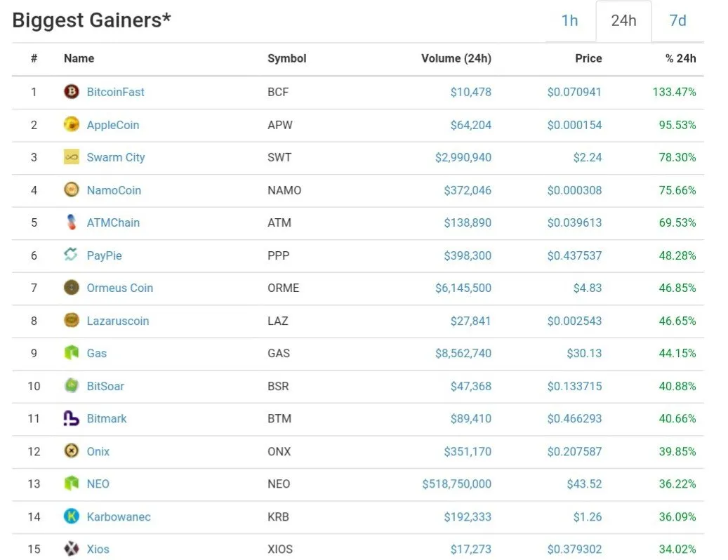The height and width of the screenshot is (560, 728).
Task: Click the Karbowanec blue K icon
Action: (71, 516)
